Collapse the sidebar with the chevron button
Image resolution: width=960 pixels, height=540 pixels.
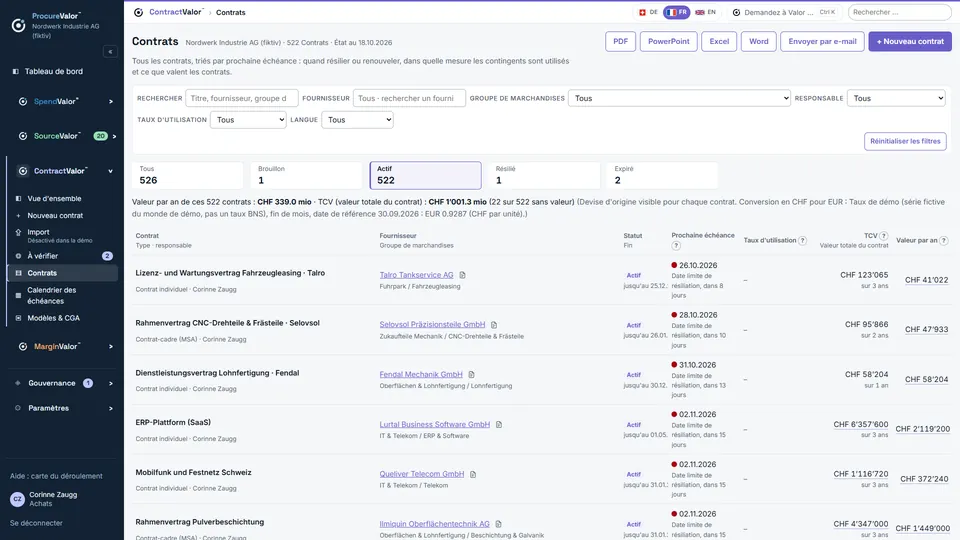pyautogui.click(x=110, y=52)
